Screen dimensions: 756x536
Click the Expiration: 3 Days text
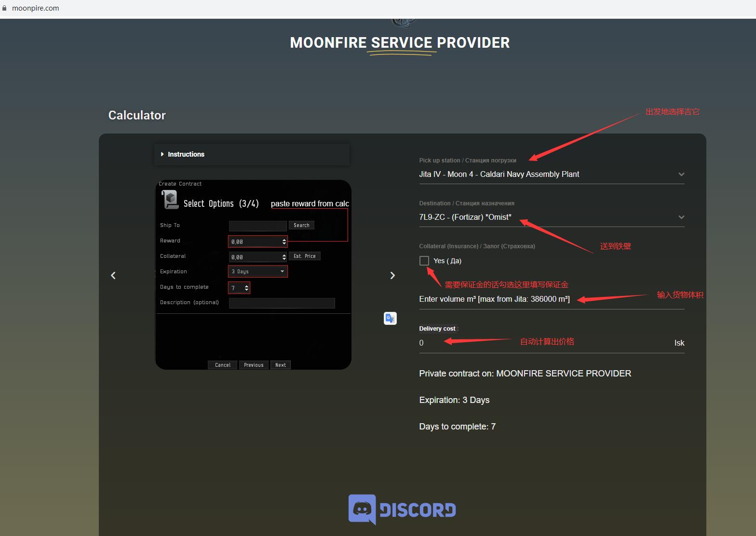pos(454,400)
